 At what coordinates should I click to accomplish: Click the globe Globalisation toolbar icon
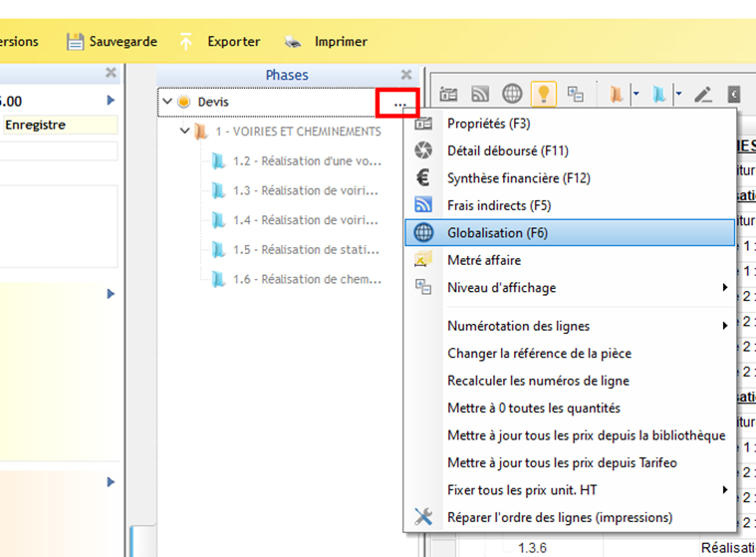tap(512, 94)
